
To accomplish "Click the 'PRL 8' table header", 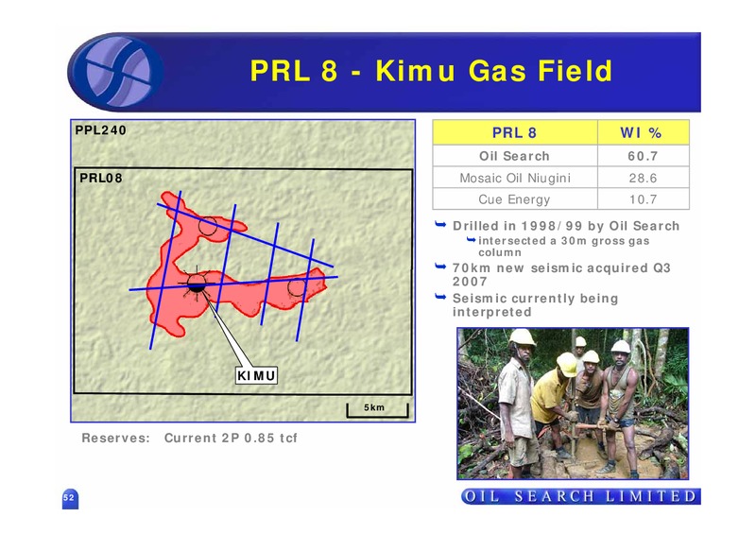I will pyautogui.click(x=514, y=132).
